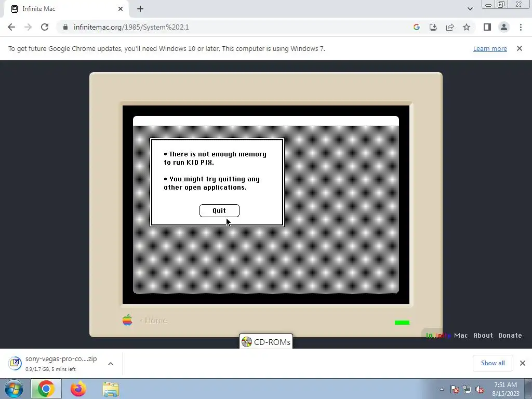Screen dimensions: 532x399
Task: Open the CD-ROMs drawer below the Mac
Action: 266,342
